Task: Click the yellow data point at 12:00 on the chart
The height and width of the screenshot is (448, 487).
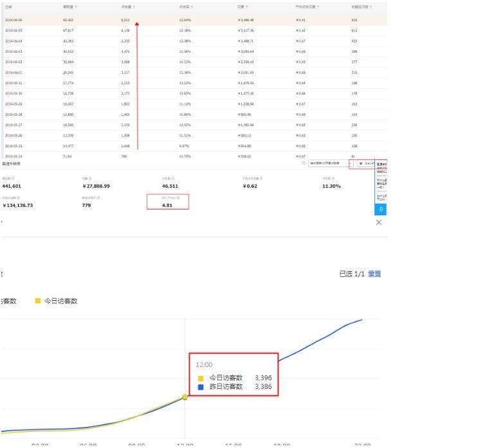Action: pos(185,397)
